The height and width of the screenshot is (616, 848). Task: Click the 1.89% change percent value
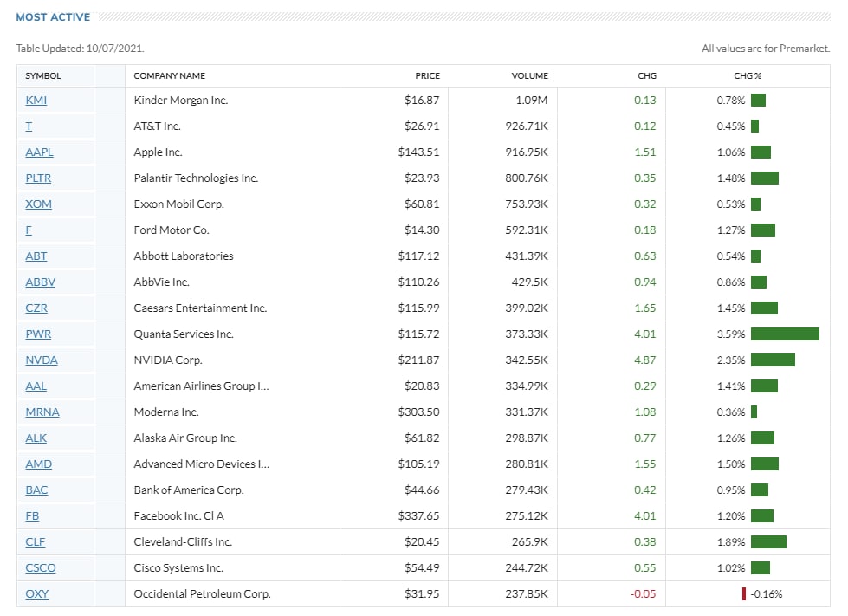pos(731,541)
